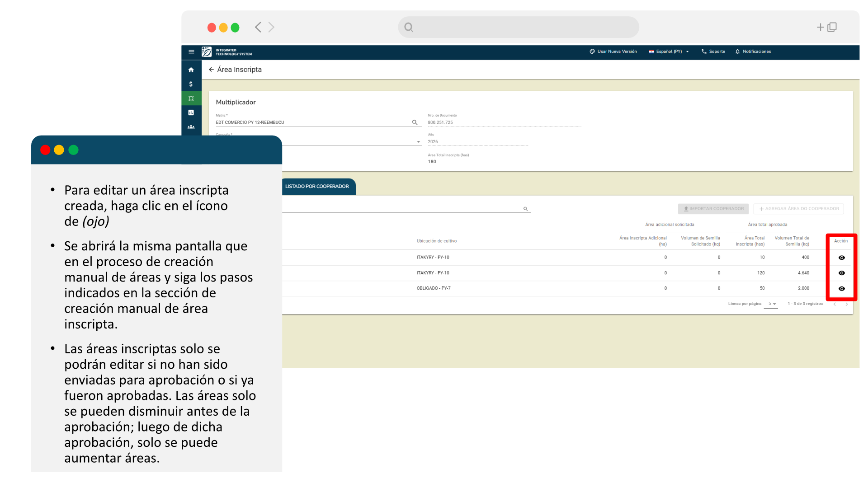This screenshot has width=868, height=488.
Task: Click the cooperator list search icon
Action: point(525,209)
